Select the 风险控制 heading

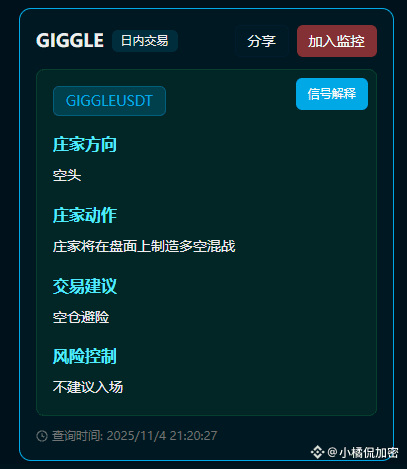click(x=85, y=356)
